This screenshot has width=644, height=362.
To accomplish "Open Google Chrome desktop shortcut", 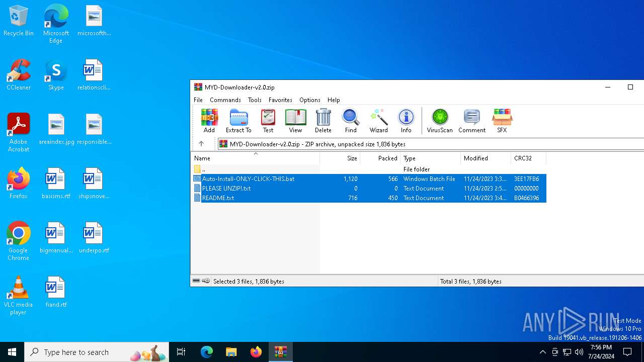I will 19,241.
